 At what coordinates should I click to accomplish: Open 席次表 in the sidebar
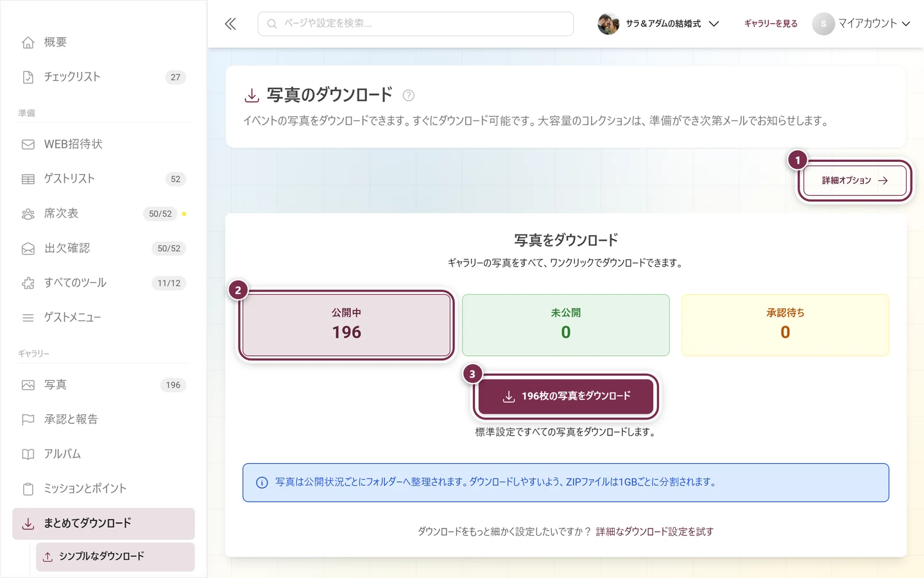[103, 214]
